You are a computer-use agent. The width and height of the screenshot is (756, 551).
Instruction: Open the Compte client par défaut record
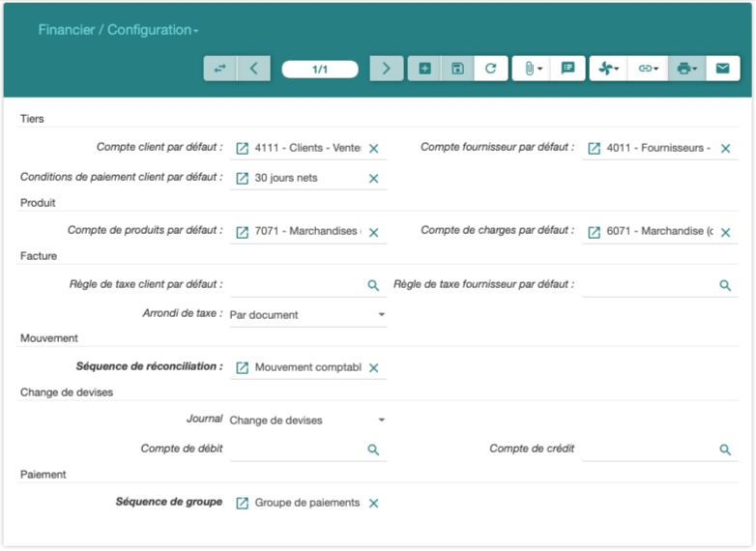242,149
